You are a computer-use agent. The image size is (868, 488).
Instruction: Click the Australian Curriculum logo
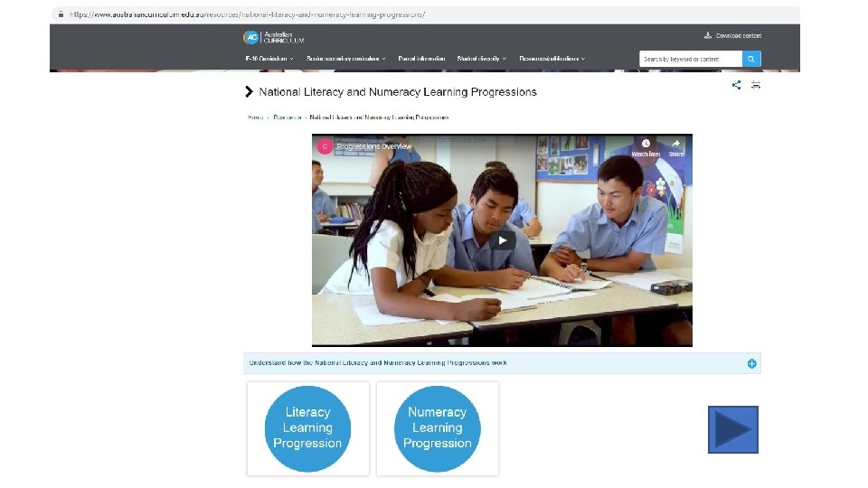pos(273,37)
